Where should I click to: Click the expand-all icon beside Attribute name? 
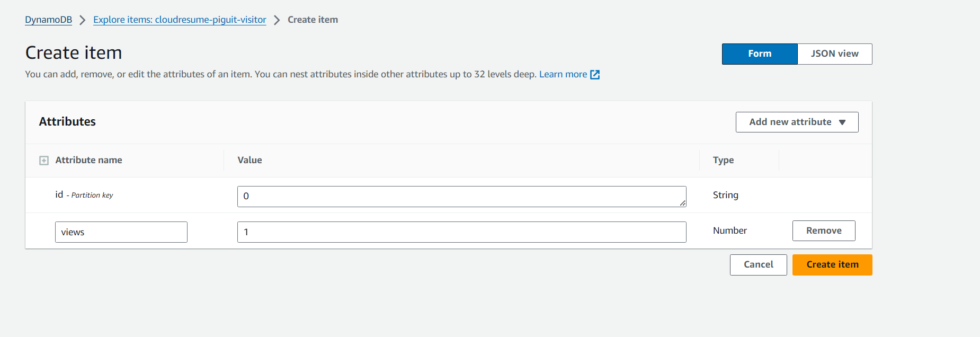click(x=44, y=161)
